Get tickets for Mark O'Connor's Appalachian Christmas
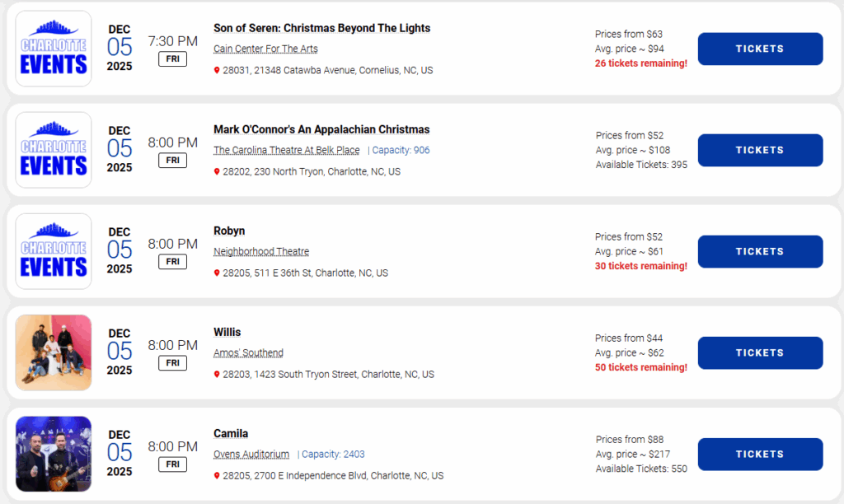The width and height of the screenshot is (844, 504). point(760,150)
